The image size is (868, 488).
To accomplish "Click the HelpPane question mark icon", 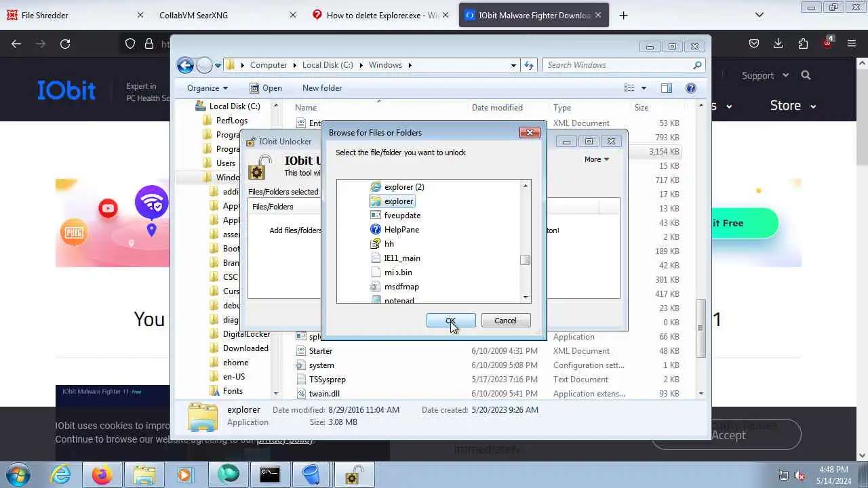I will click(376, 230).
